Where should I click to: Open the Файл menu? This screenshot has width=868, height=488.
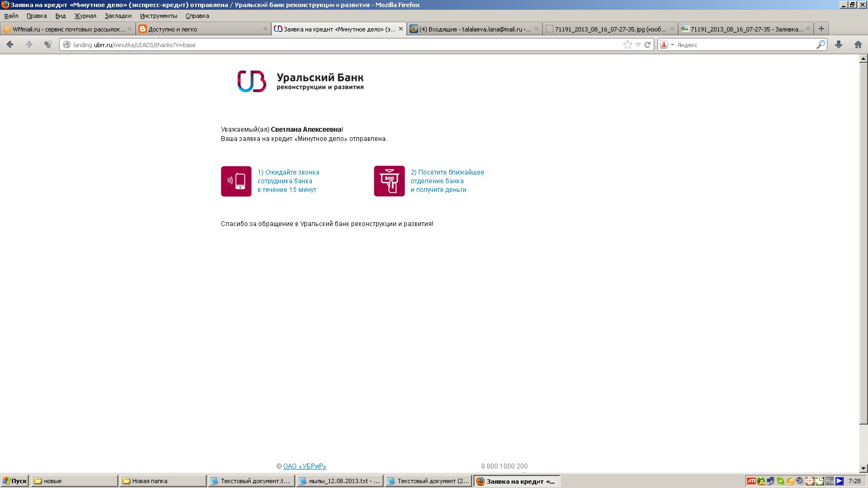[x=11, y=16]
